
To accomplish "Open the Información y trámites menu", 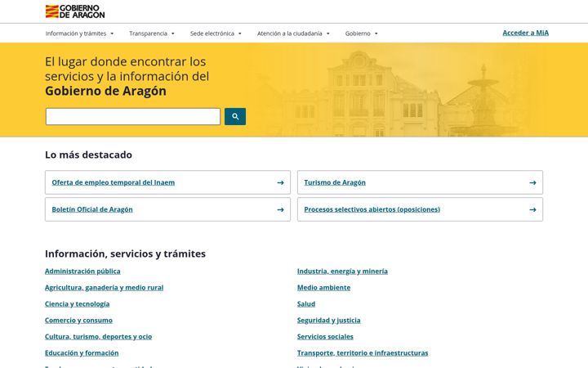I will pyautogui.click(x=76, y=34).
